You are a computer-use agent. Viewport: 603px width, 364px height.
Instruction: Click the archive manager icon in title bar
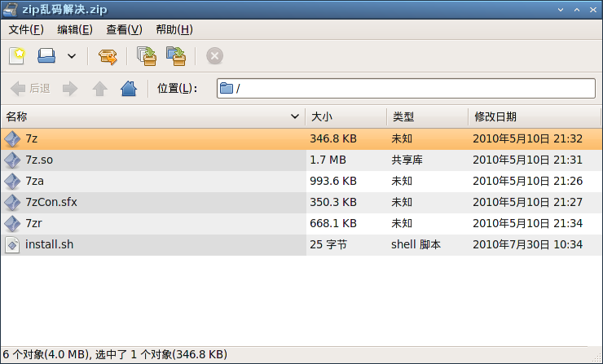(11, 10)
